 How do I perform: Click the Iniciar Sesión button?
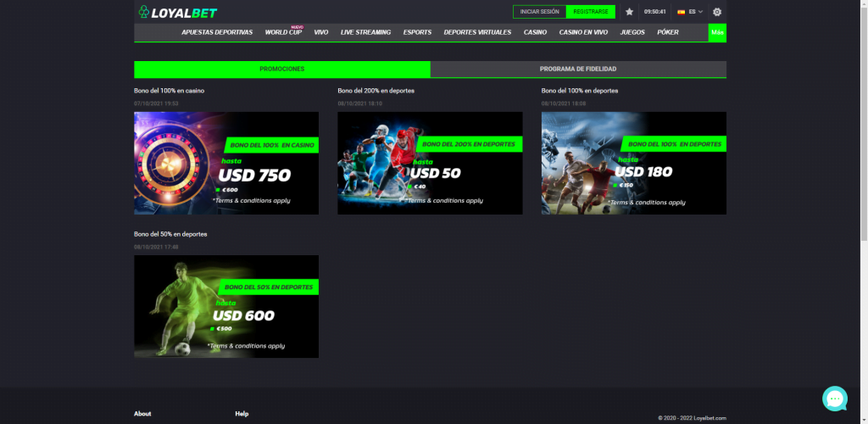539,12
